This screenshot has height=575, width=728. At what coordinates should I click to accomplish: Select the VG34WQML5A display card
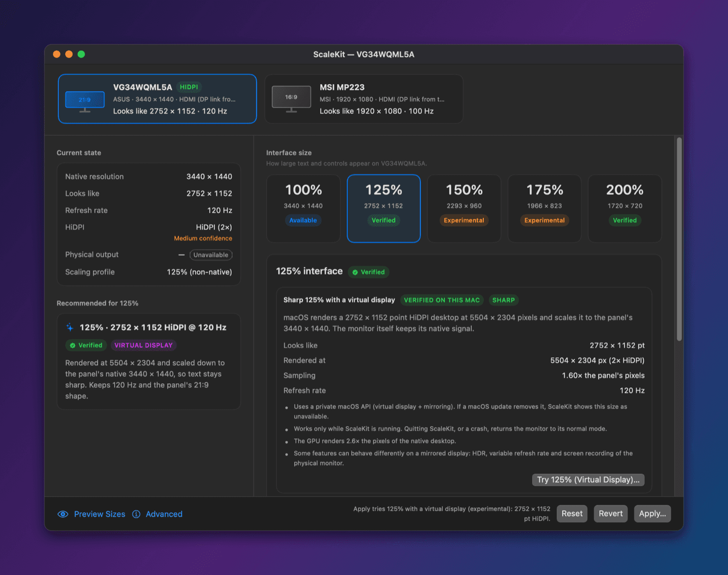click(x=157, y=99)
